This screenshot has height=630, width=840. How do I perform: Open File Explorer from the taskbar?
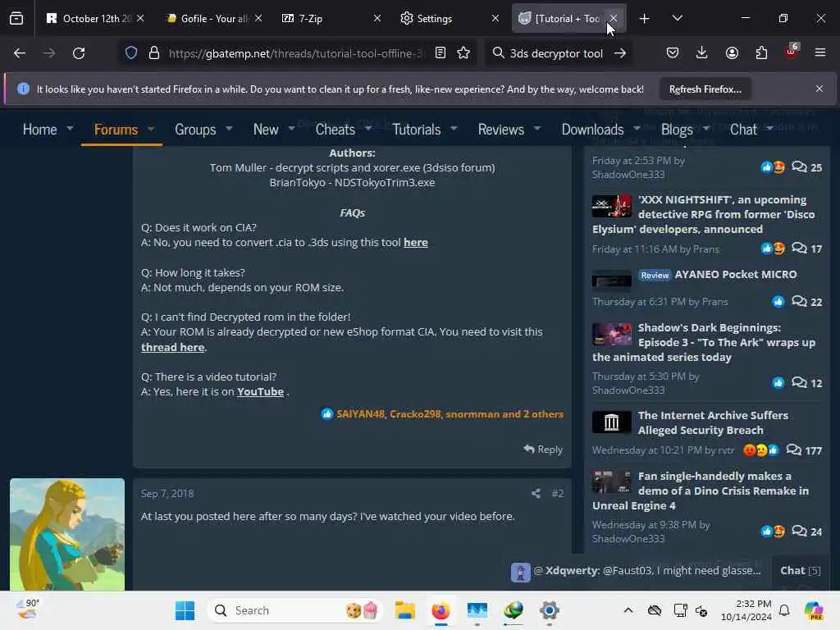pos(404,610)
